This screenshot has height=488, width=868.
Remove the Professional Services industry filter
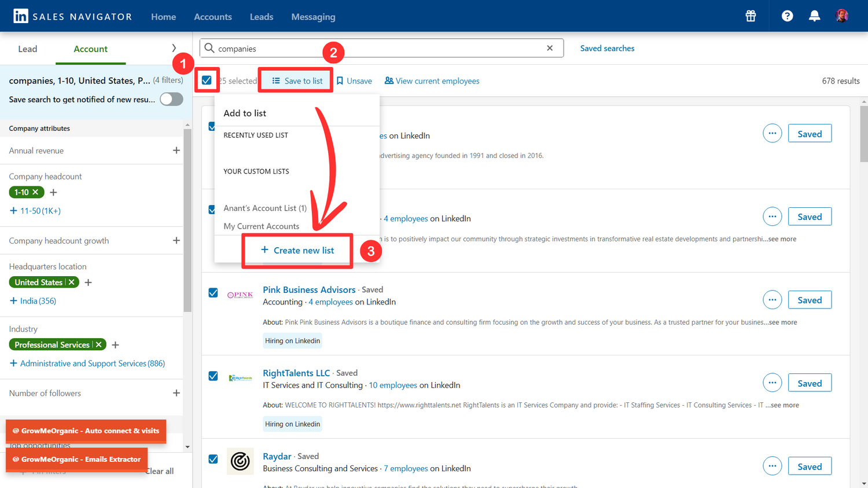click(x=99, y=345)
